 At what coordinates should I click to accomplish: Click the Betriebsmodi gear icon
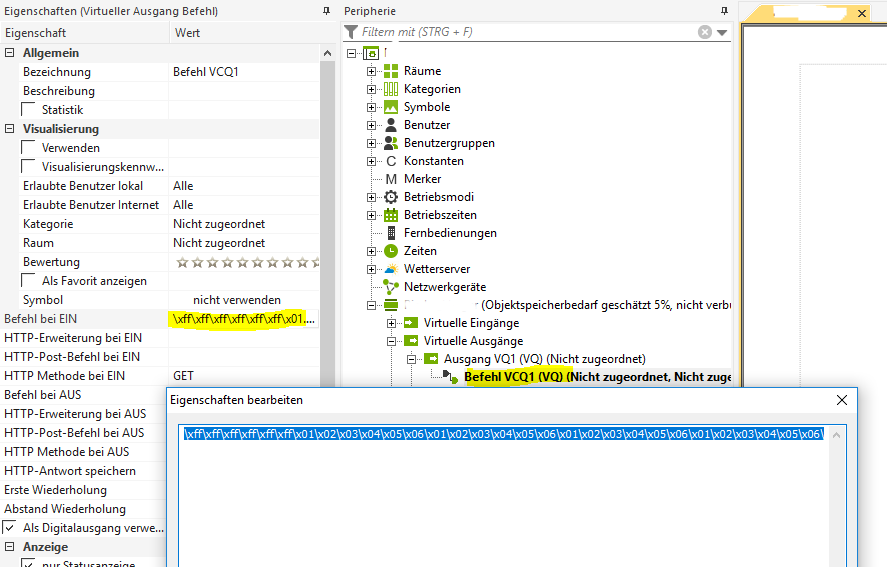point(391,197)
